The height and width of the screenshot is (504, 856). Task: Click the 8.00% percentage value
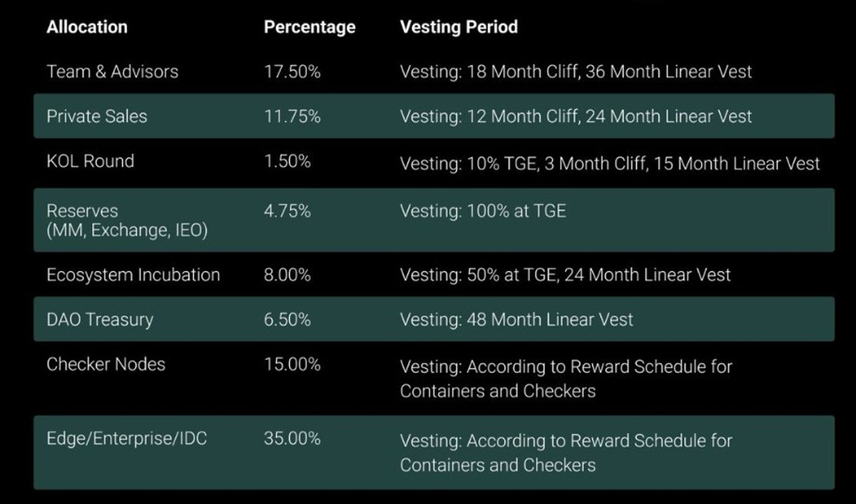click(287, 275)
